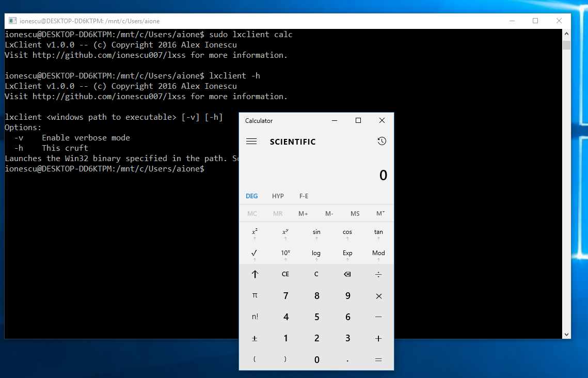Click the MC memory clear button

point(252,213)
